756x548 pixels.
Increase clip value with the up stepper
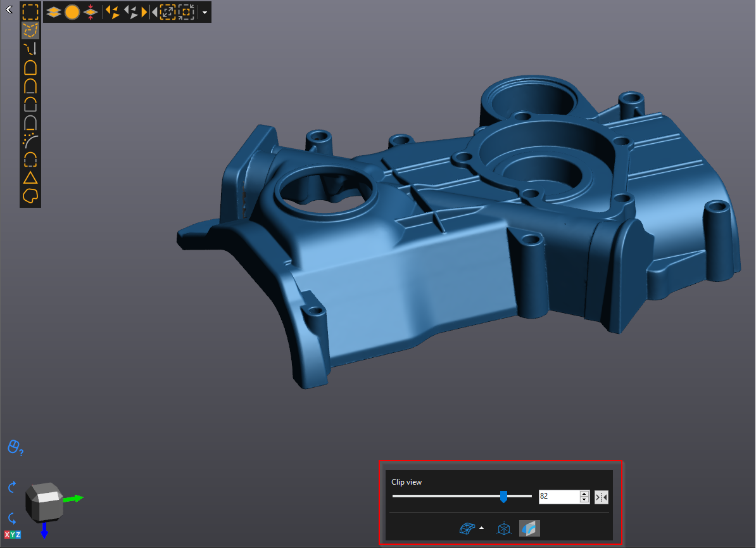pos(584,494)
